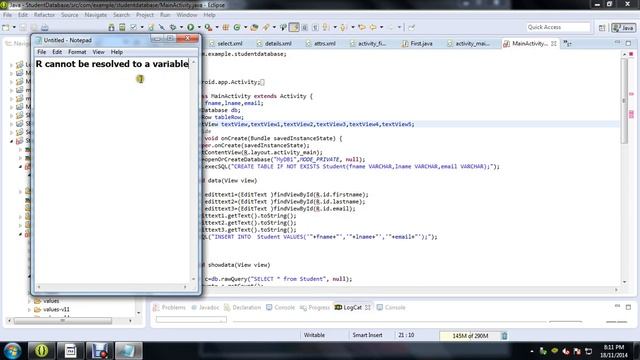Click the Search flashlight toolbar icon
This screenshot has height=360, width=640.
pyautogui.click(x=266, y=27)
